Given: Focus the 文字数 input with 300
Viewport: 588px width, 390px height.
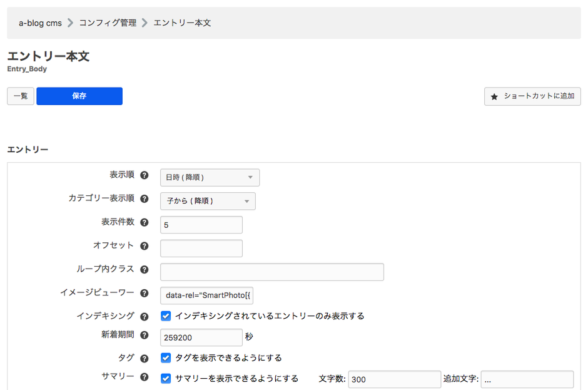Looking at the screenshot, I should coord(394,379).
